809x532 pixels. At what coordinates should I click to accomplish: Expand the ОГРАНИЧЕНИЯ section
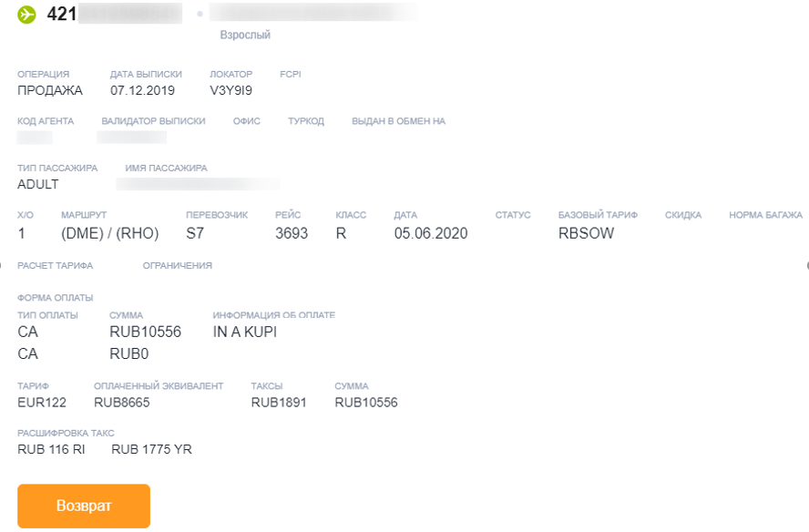[178, 265]
